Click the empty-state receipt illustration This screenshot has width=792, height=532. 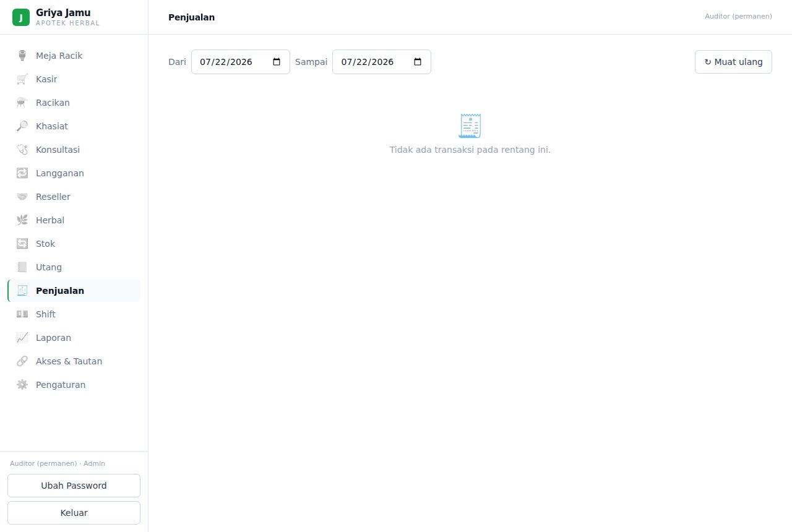[470, 126]
